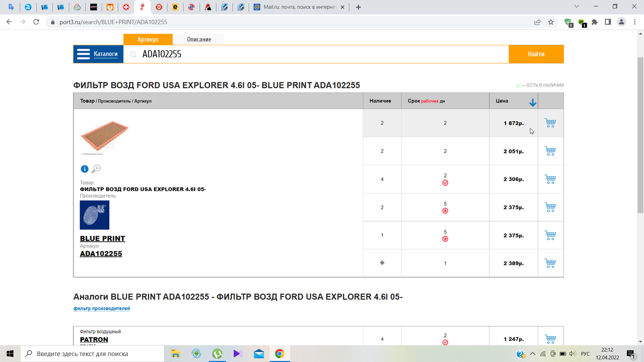The image size is (644, 362).
Task: Switch to the first browser tab
Action: click(12, 7)
